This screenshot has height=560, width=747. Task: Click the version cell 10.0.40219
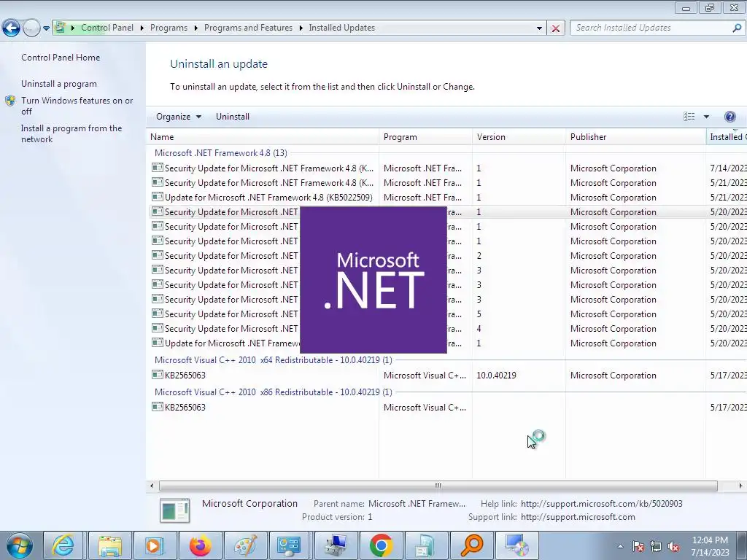(496, 376)
